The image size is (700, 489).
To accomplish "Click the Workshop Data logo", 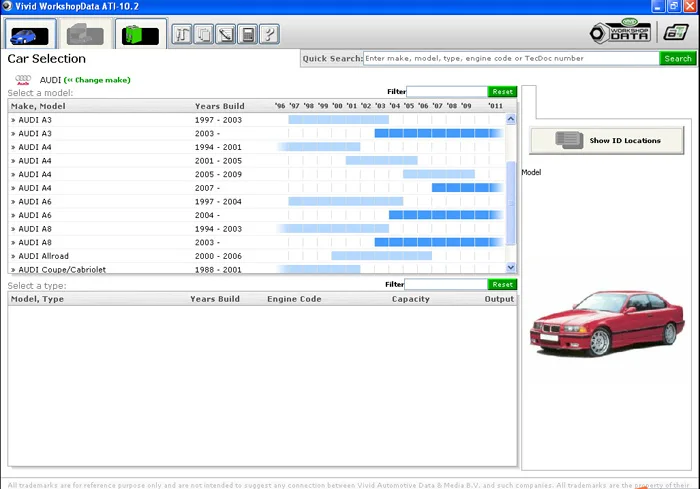I will (621, 31).
